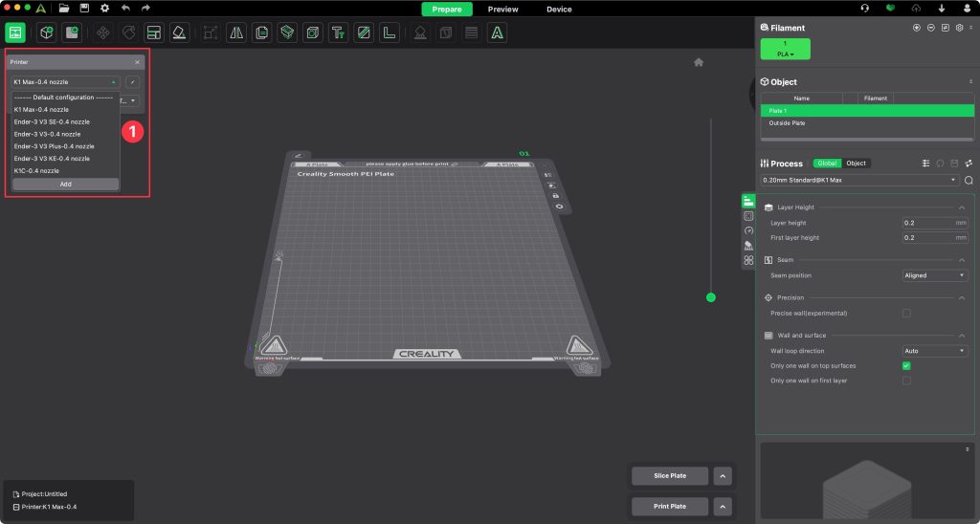
Task: Uncheck Only one wall on top surfaces
Action: point(906,366)
